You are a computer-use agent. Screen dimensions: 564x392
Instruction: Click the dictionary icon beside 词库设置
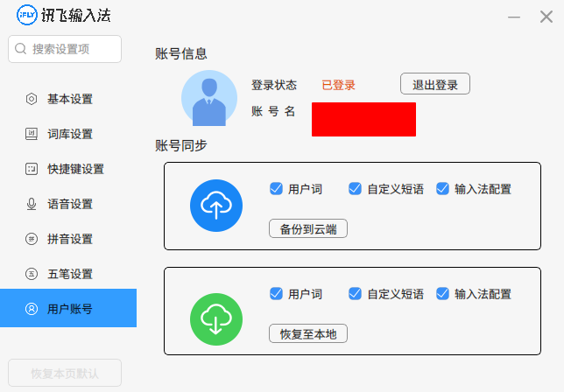32,134
